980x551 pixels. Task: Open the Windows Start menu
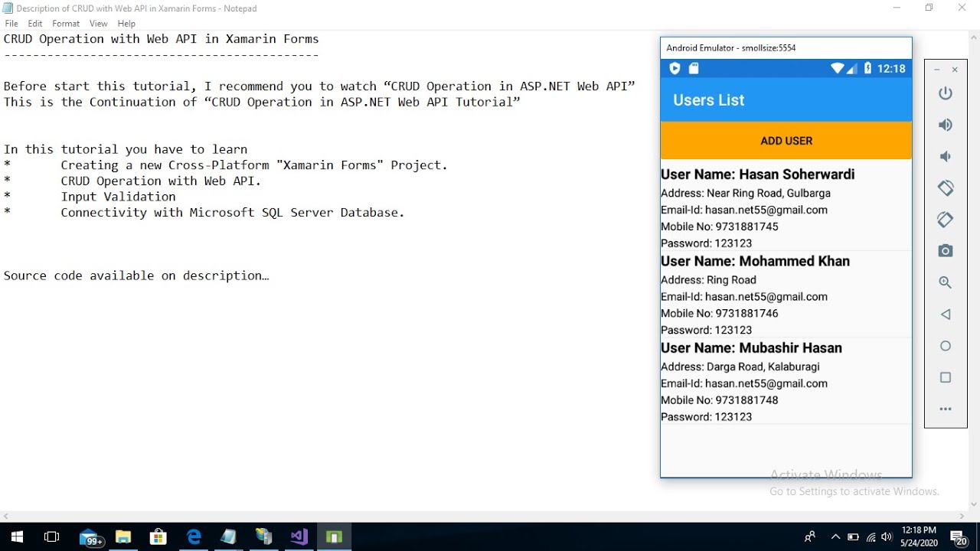[x=17, y=537]
